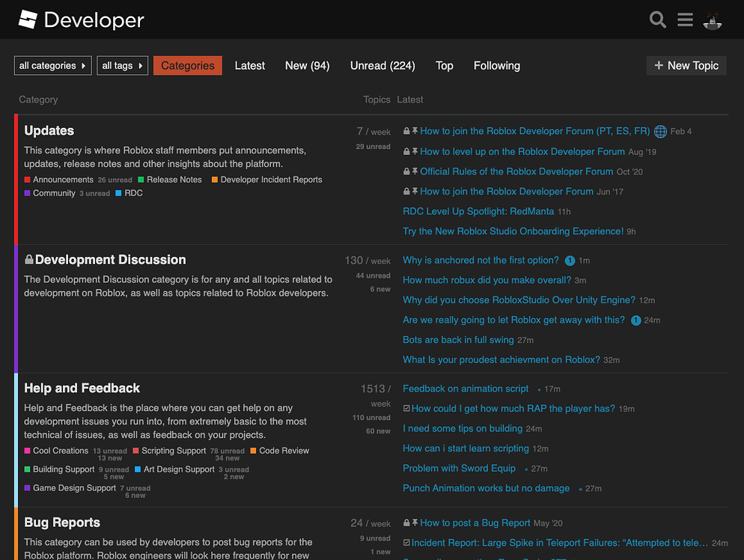
Task: Open the user avatar menu
Action: pyautogui.click(x=713, y=20)
